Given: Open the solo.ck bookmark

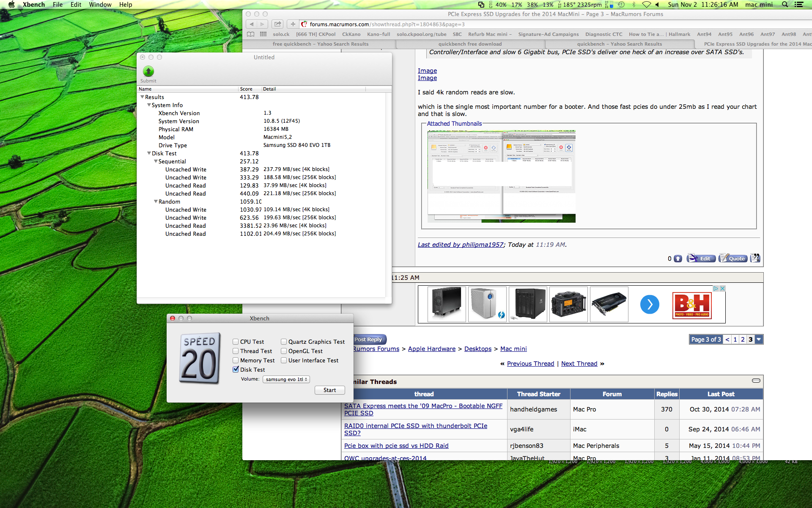Looking at the screenshot, I should (281, 34).
